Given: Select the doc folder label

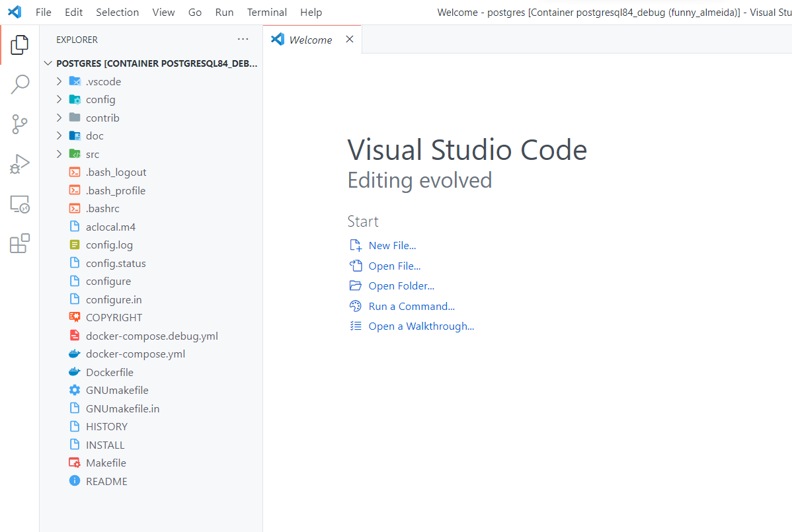Looking at the screenshot, I should pyautogui.click(x=95, y=135).
